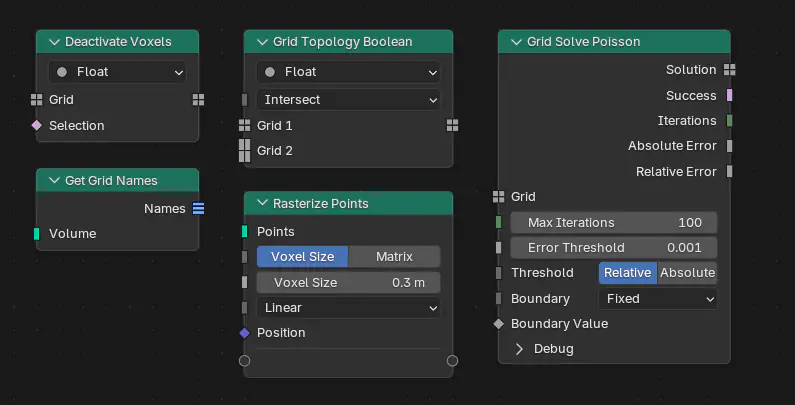Click the empty circular input socket on Rasterize Points

[244, 360]
